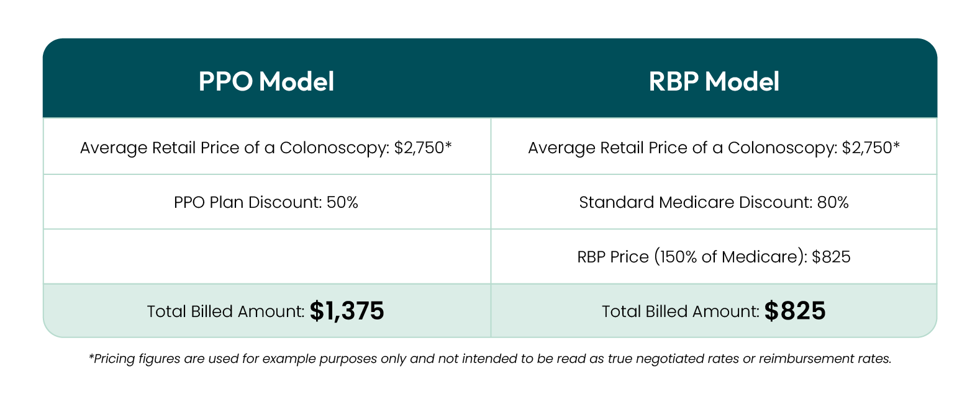
Task: Select PPO's Total Billed Amount label
Action: click(x=225, y=311)
